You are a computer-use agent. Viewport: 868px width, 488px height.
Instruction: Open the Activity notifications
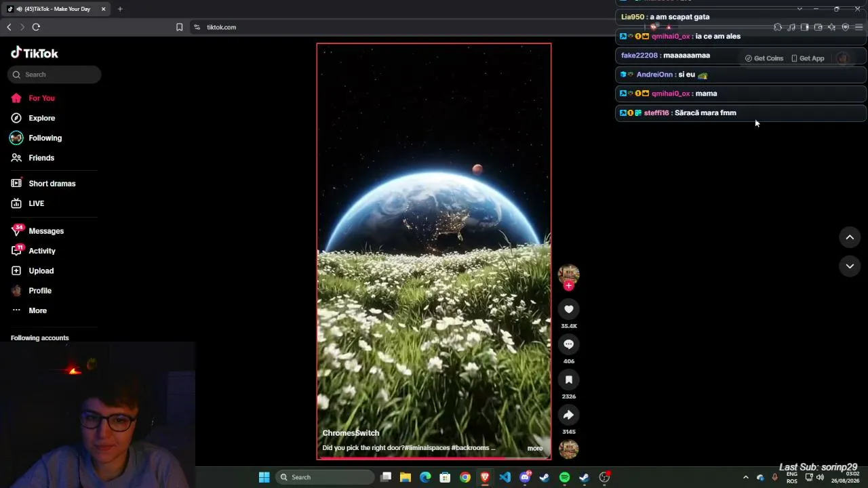[33, 251]
